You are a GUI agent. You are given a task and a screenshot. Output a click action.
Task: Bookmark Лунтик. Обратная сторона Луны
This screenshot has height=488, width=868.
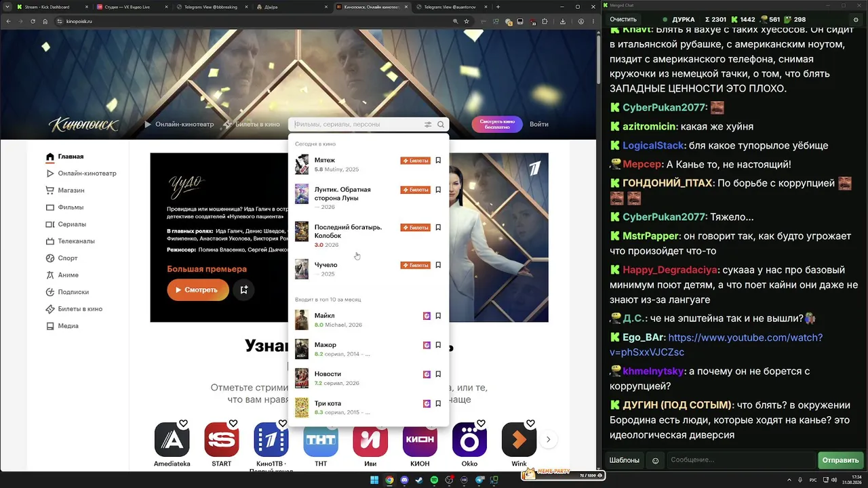pos(438,190)
